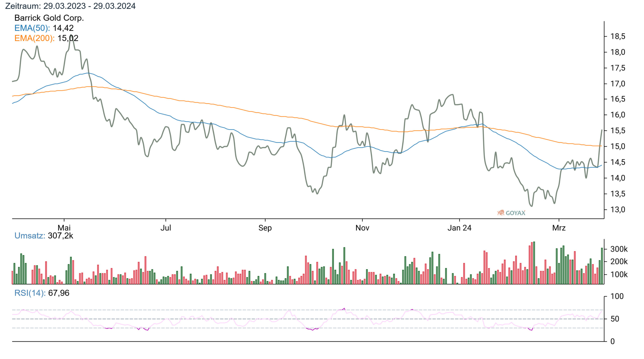Click the Zeitraum date range text
This screenshot has height=359, width=644.
70,6
